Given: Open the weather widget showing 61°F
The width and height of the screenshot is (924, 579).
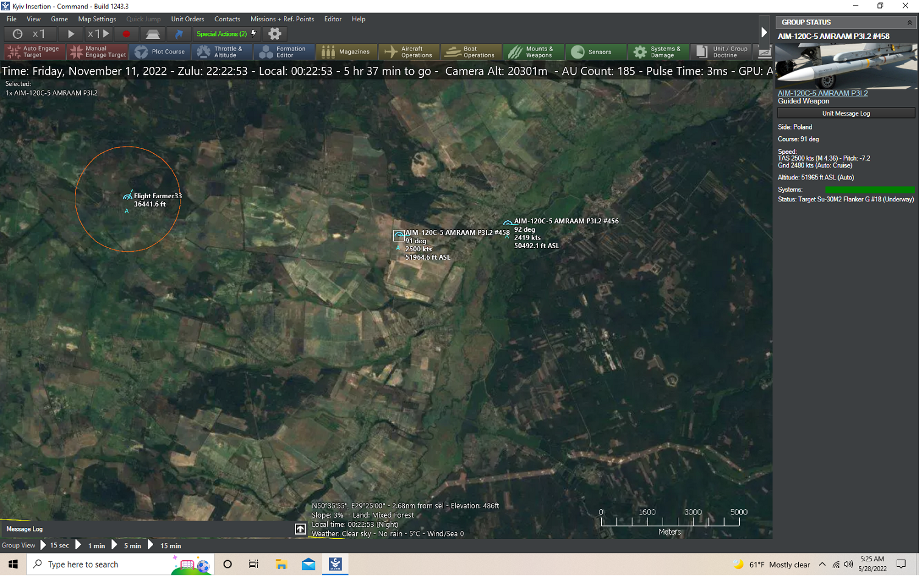Looking at the screenshot, I should click(771, 564).
